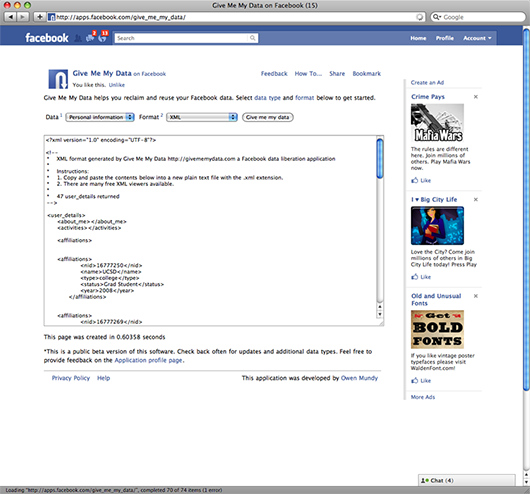The height and width of the screenshot is (494, 530).
Task: Click the status bar Loading text
Action: tap(114, 490)
